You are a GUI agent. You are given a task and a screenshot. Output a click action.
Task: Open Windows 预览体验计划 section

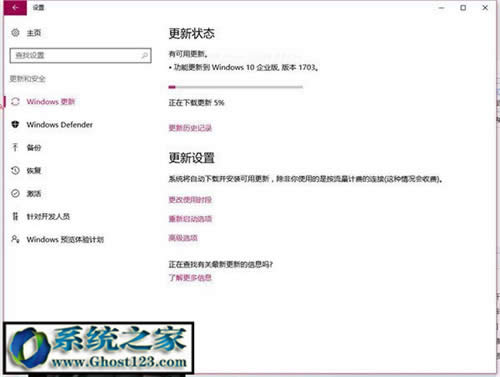tap(65, 239)
